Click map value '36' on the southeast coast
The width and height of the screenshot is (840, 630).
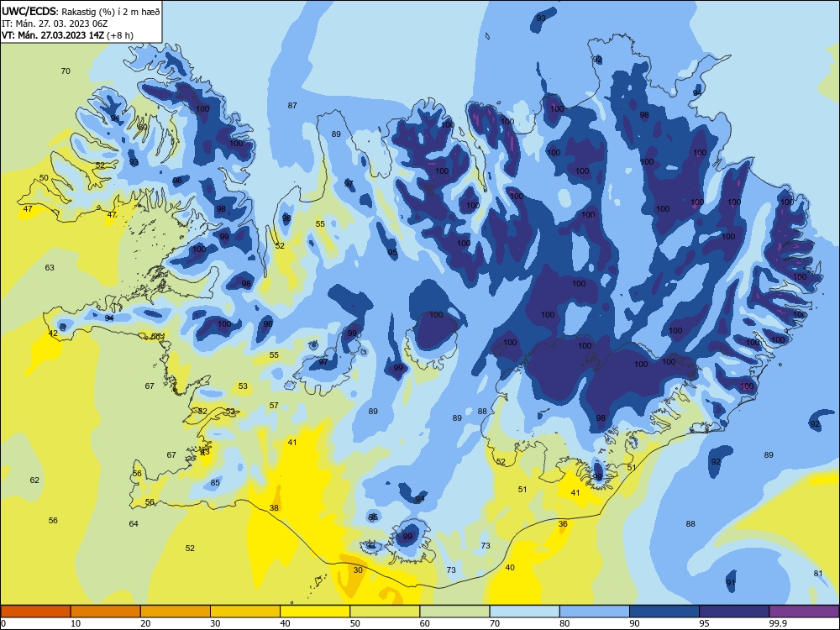pyautogui.click(x=563, y=524)
